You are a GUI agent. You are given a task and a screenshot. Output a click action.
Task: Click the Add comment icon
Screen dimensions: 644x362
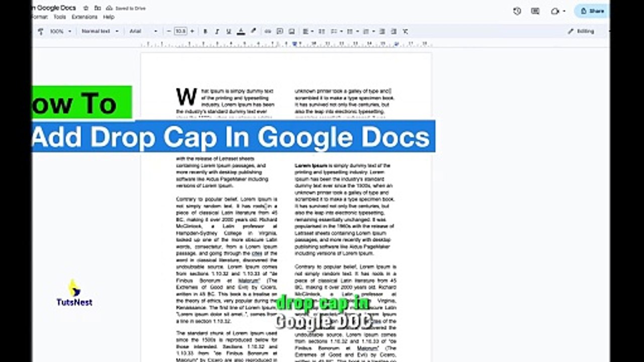[x=280, y=31]
